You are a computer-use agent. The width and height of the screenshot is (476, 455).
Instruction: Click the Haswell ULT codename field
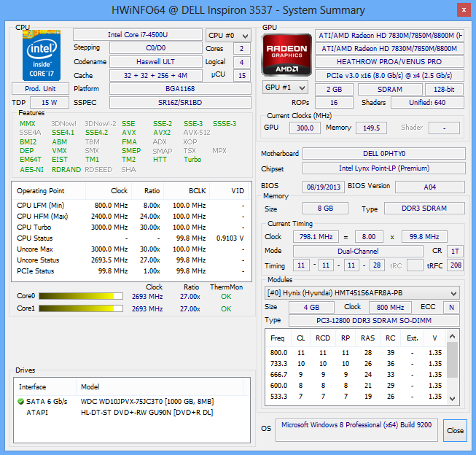tap(156, 62)
